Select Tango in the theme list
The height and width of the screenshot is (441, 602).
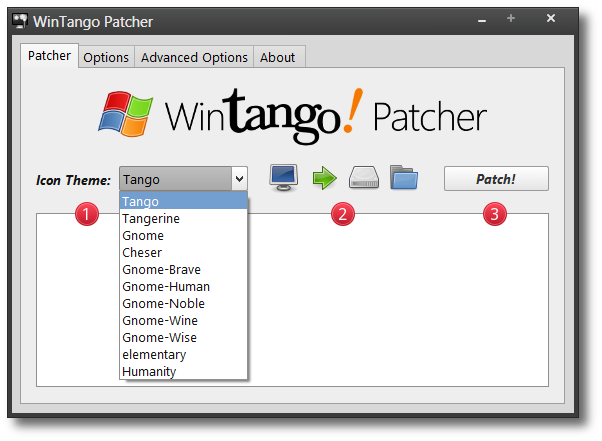[184, 201]
